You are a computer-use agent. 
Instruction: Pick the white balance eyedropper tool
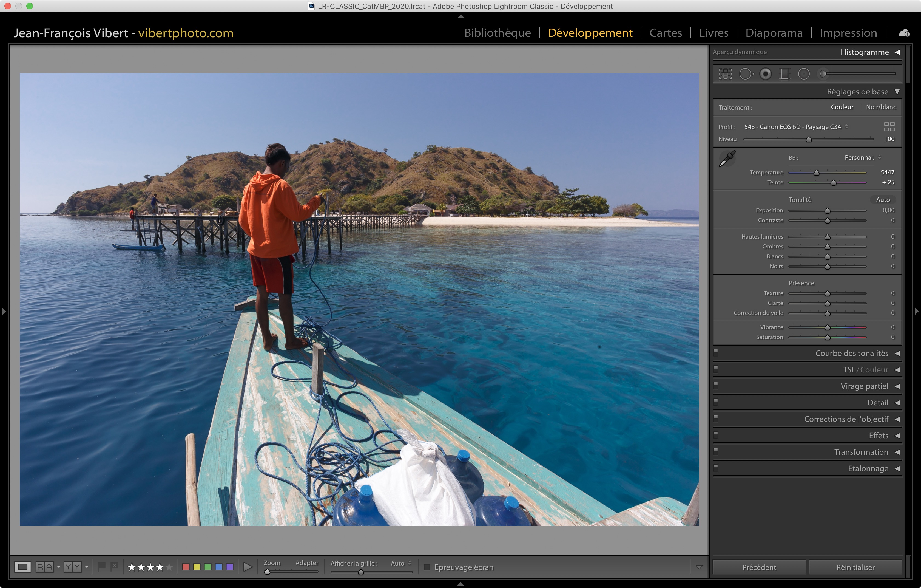pyautogui.click(x=727, y=159)
